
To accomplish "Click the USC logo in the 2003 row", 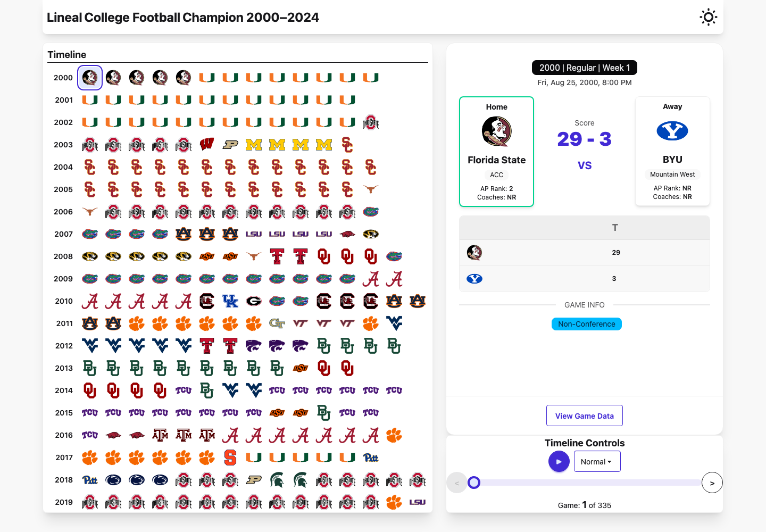I will tap(347, 145).
